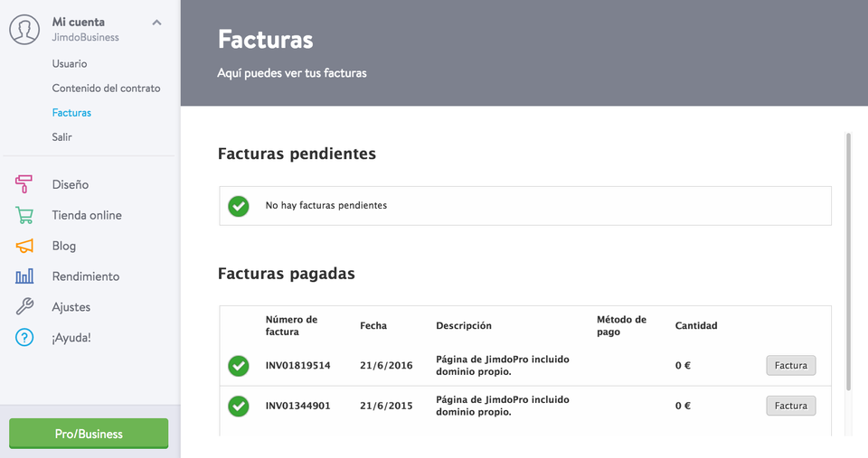The image size is (868, 458).
Task: Open Diseño via the paint roller icon
Action: (x=24, y=184)
